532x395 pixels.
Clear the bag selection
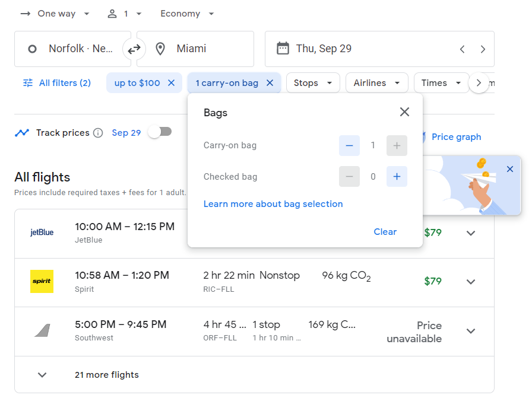coord(385,232)
